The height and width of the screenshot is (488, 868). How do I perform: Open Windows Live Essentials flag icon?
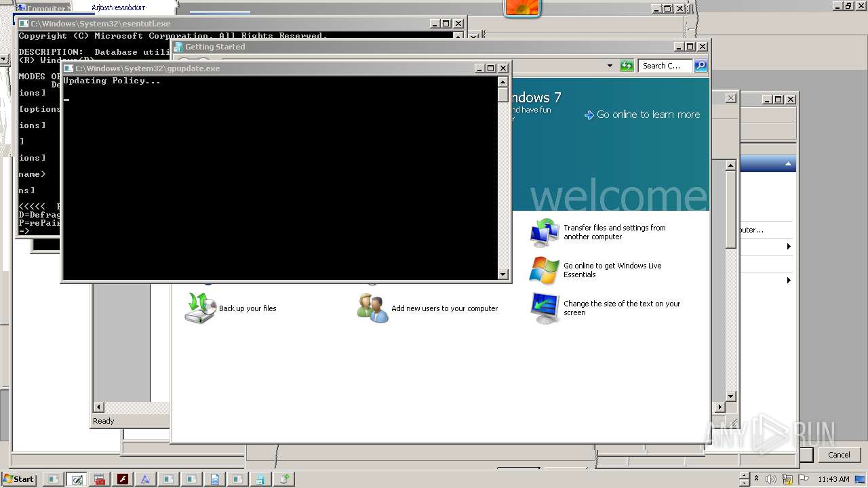pyautogui.click(x=544, y=270)
